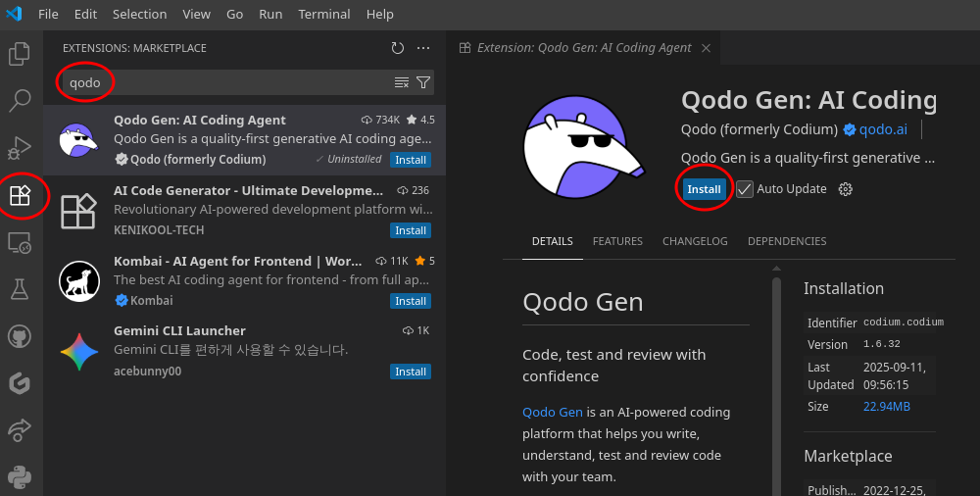
Task: Open the Testing flask icon
Action: click(20, 289)
